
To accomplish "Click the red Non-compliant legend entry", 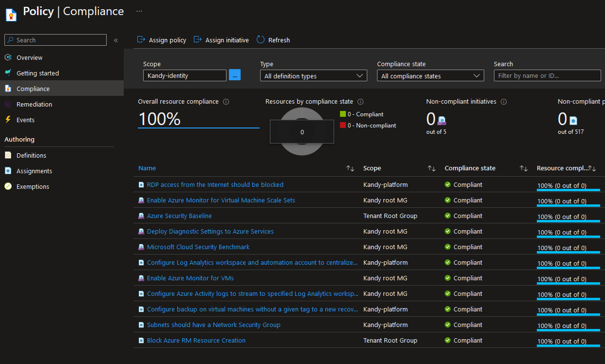I will click(x=368, y=126).
